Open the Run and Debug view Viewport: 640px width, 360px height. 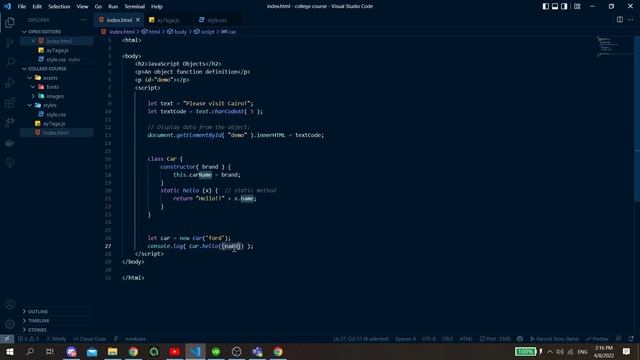10,82
